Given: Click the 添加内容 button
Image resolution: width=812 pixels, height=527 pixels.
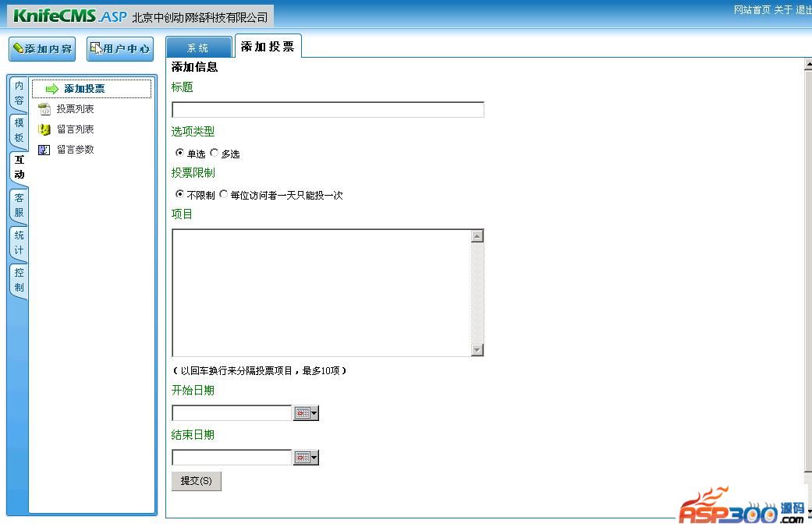Looking at the screenshot, I should point(42,49).
